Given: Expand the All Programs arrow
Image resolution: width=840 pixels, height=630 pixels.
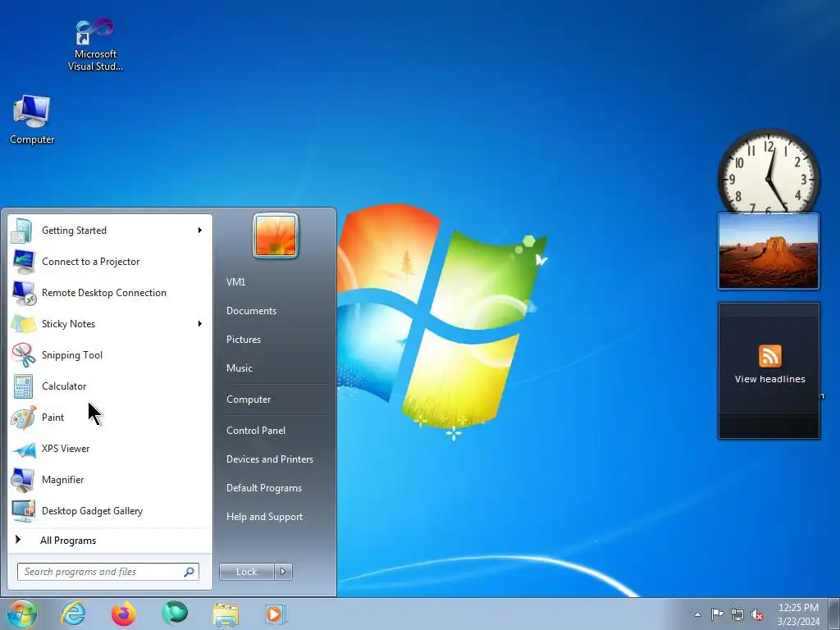Looking at the screenshot, I should (x=18, y=540).
